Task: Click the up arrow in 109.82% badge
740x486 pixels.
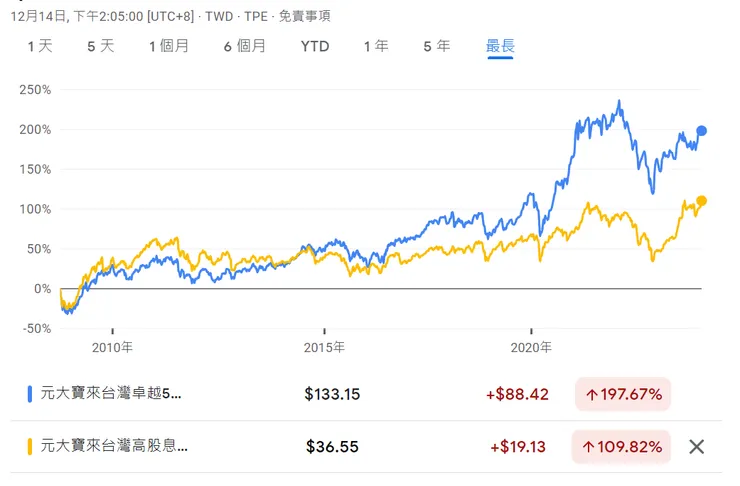Action: (592, 447)
